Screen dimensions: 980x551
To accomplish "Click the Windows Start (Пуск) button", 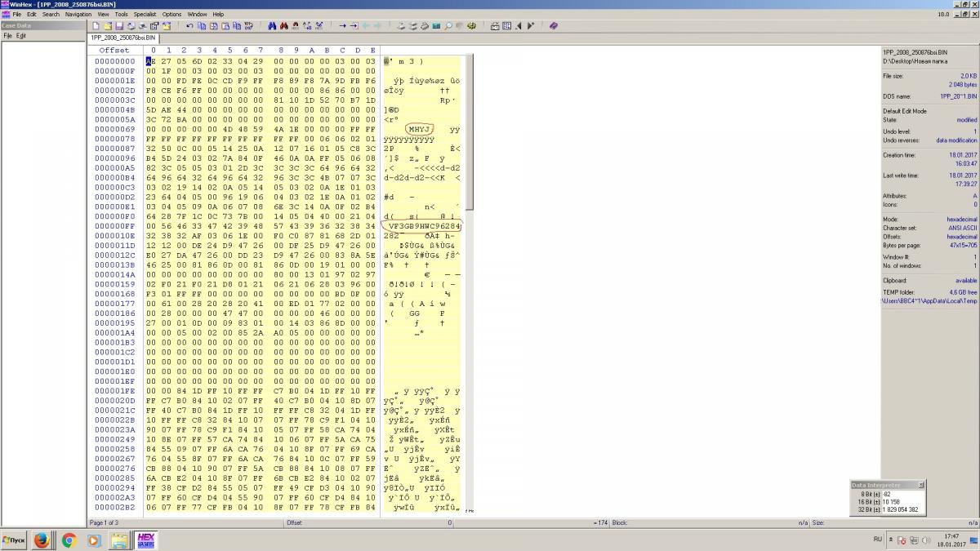I will [x=14, y=540].
